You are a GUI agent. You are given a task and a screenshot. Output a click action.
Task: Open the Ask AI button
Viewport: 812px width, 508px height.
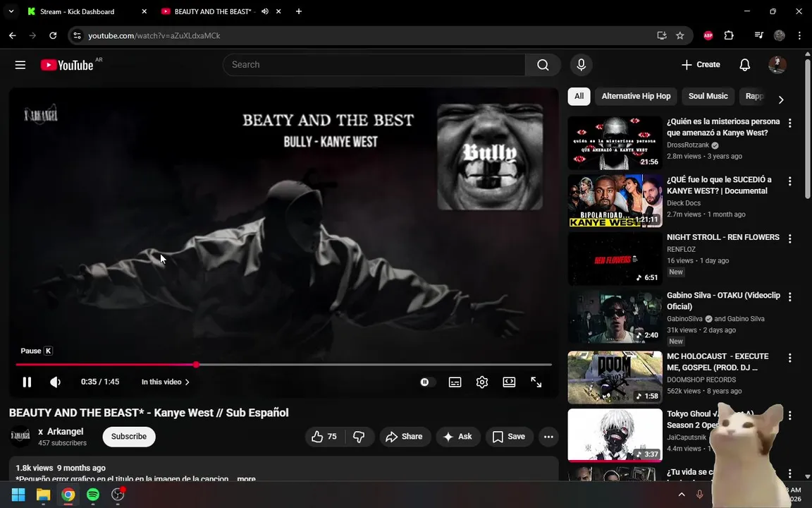pos(457,437)
